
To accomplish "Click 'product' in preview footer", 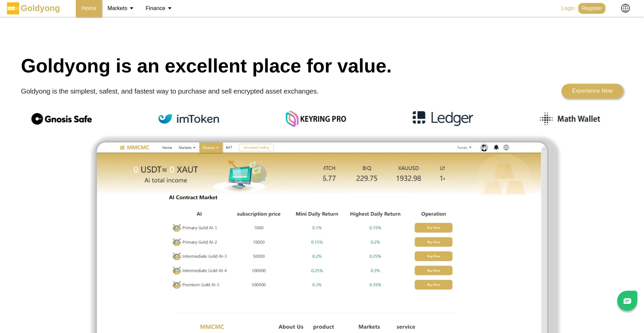I will 324,327.
